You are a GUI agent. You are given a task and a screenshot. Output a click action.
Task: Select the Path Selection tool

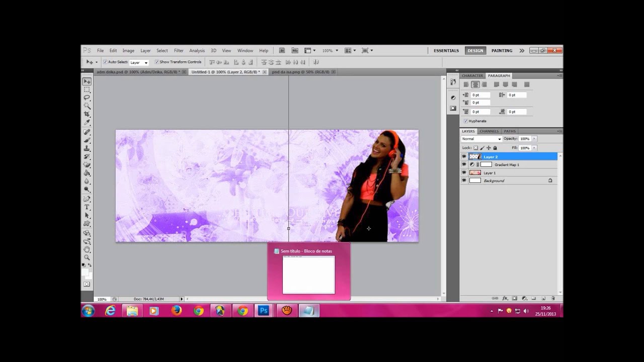pyautogui.click(x=87, y=215)
